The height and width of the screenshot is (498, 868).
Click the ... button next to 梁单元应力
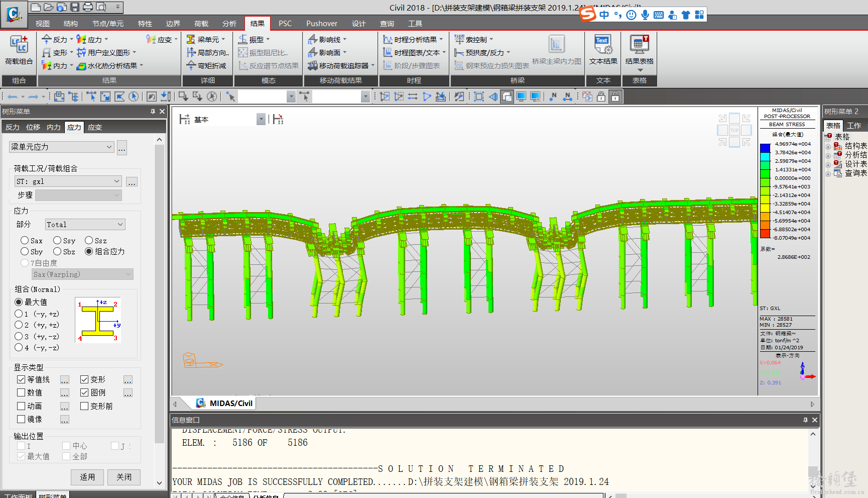(122, 147)
